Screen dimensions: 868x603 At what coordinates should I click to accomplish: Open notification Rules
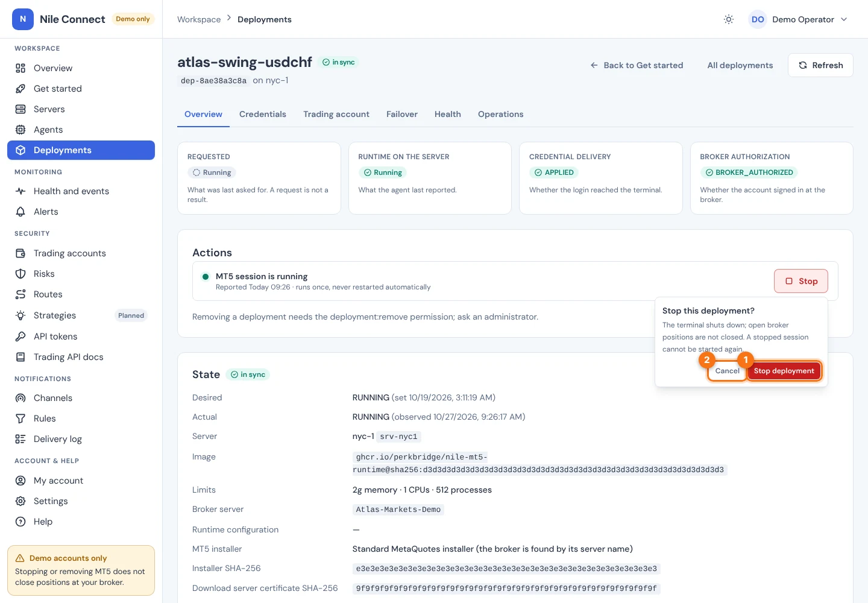point(81,418)
